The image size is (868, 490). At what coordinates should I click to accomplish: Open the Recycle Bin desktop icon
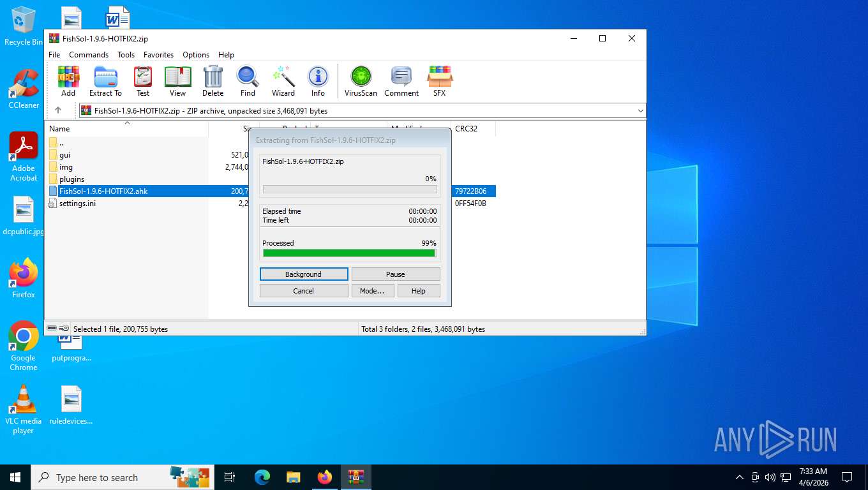pos(23,27)
